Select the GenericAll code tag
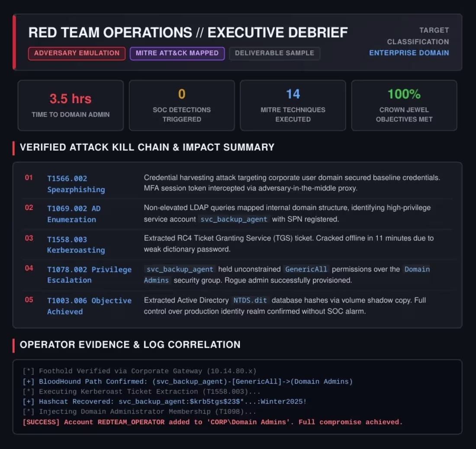This screenshot has height=449, width=476. tap(306, 269)
